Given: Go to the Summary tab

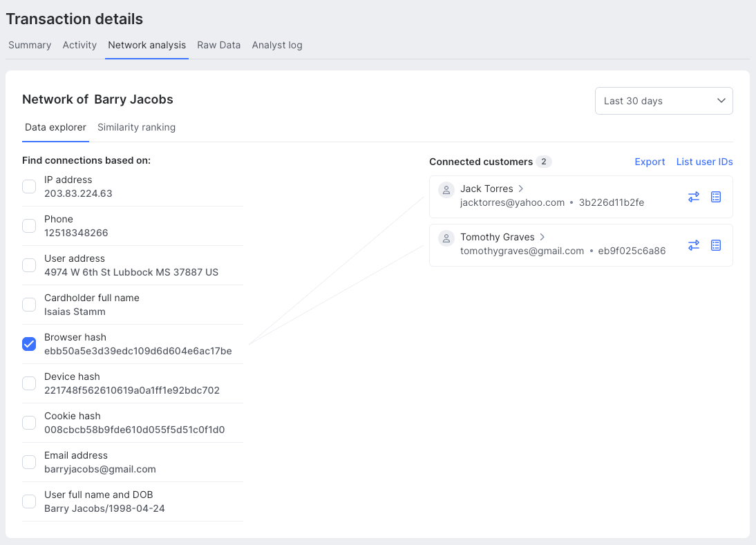Looking at the screenshot, I should click(x=30, y=45).
